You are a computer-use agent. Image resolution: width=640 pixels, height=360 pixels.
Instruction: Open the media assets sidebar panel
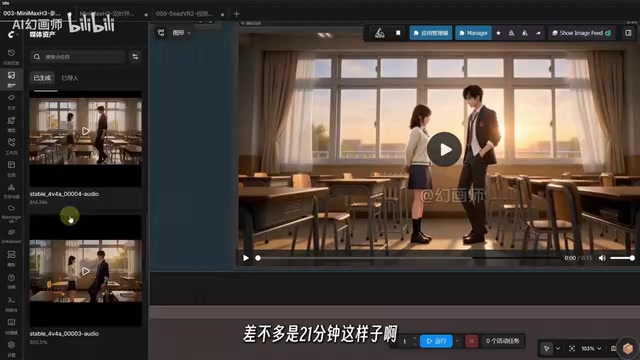coord(11,75)
